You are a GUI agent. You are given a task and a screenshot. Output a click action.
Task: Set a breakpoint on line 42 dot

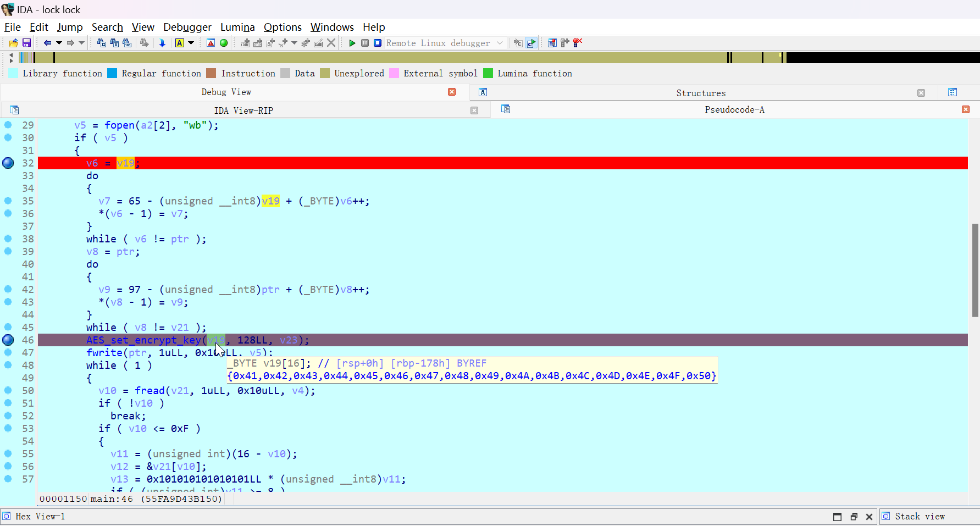(x=8, y=289)
